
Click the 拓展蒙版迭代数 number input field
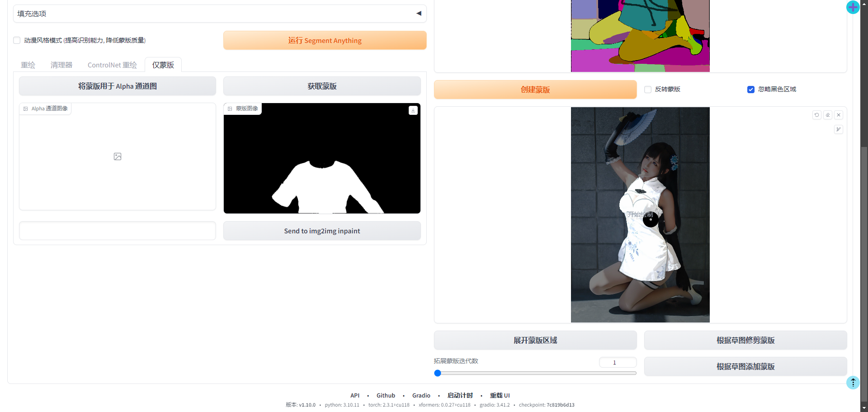coord(618,362)
